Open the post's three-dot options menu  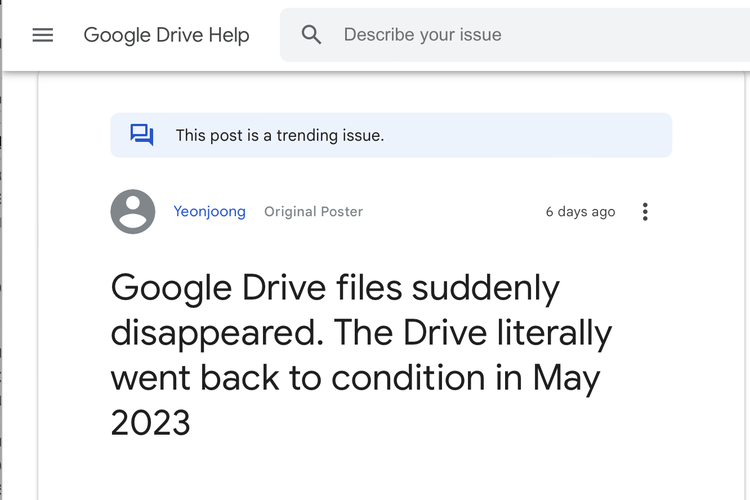(645, 211)
